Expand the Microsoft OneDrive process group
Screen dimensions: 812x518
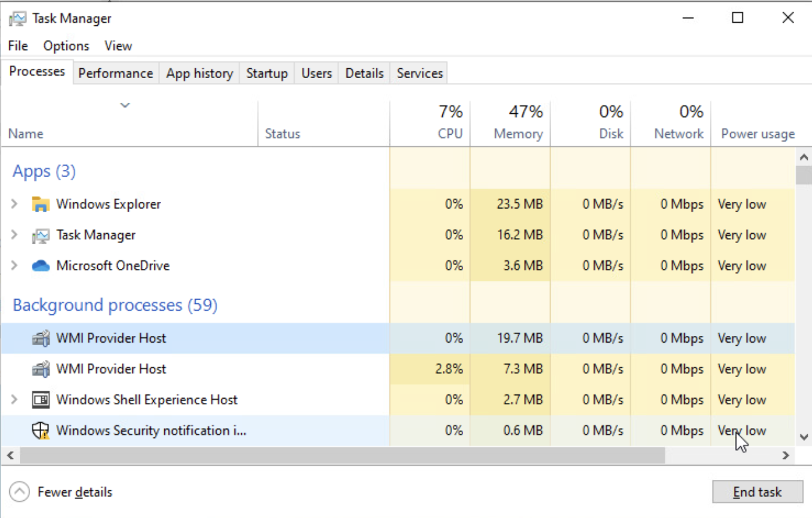click(x=15, y=265)
